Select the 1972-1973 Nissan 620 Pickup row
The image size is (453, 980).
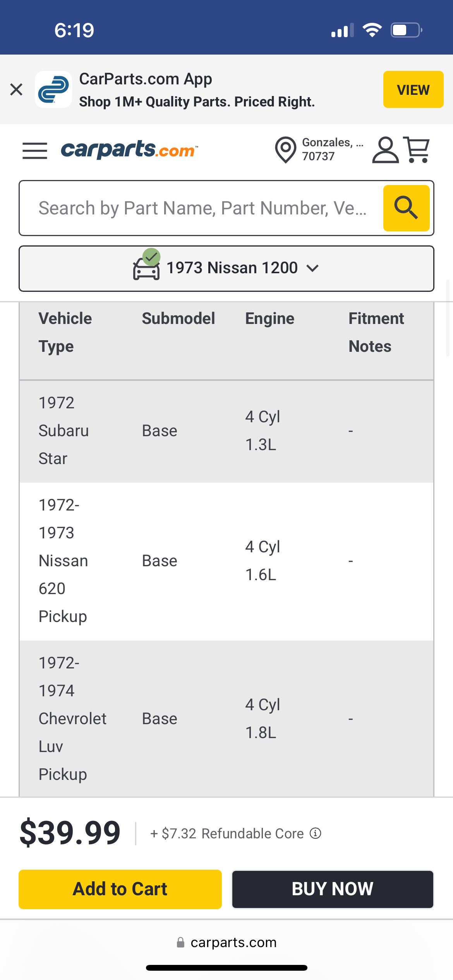[x=226, y=561]
